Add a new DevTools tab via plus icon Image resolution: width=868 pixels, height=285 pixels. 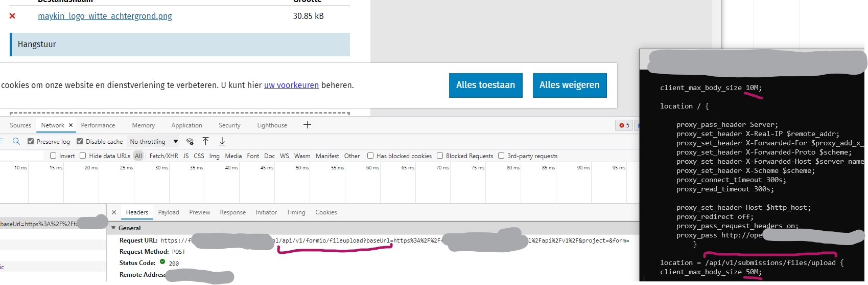point(307,125)
